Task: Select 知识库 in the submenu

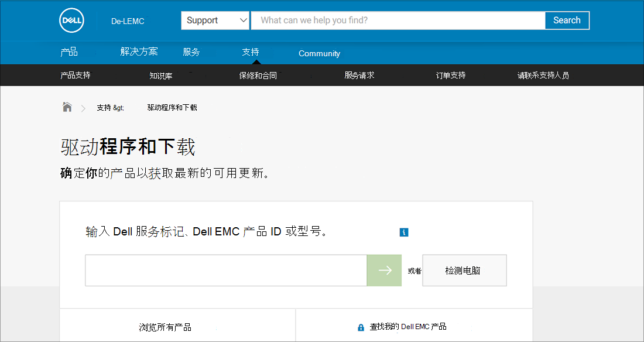Action: [x=161, y=76]
